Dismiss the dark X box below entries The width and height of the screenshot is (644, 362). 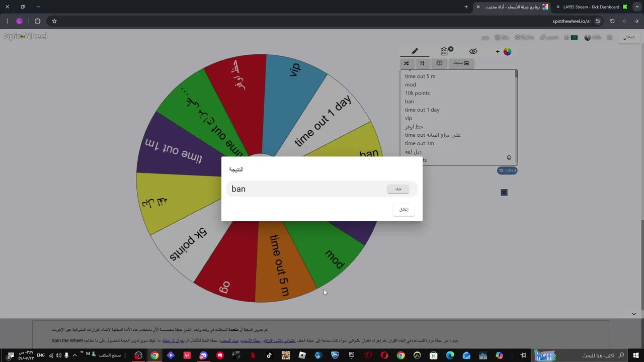tap(504, 193)
